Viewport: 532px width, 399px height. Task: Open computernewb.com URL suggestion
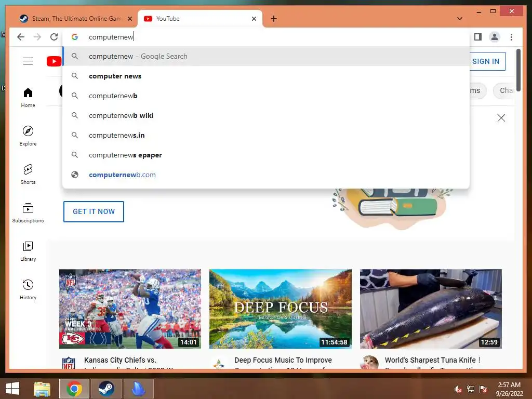[x=266, y=175]
